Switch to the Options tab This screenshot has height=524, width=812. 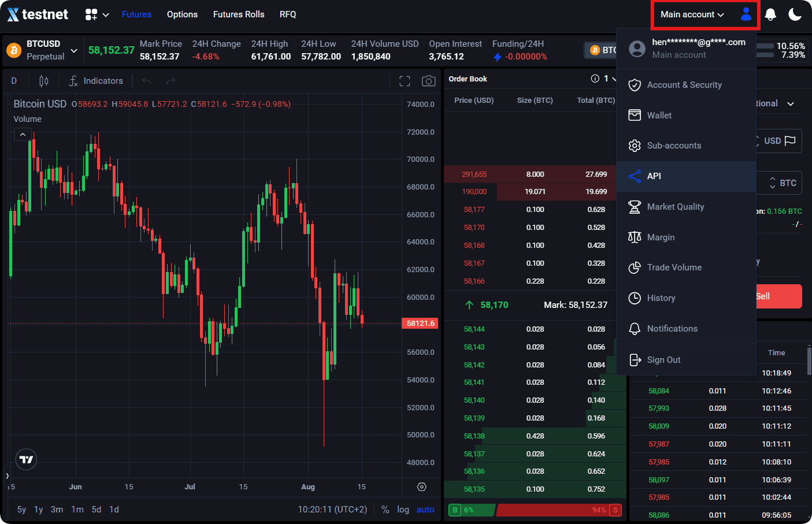(x=182, y=14)
